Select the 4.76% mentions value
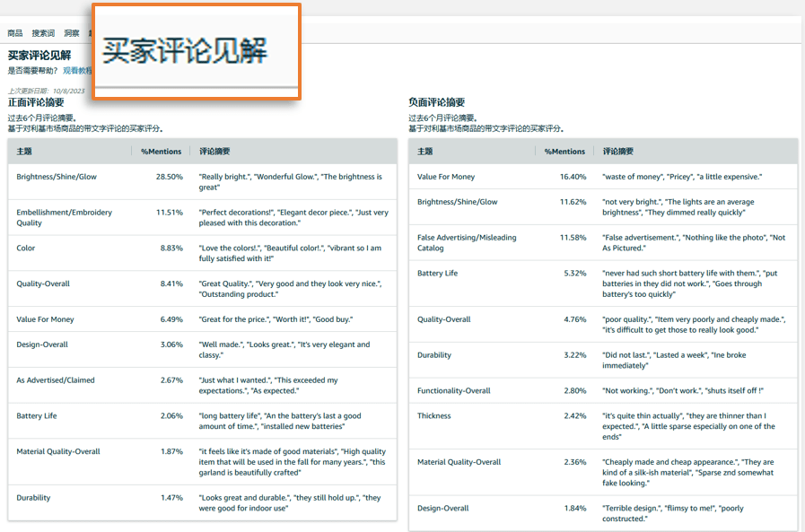This screenshot has height=532, width=805. pyautogui.click(x=575, y=319)
